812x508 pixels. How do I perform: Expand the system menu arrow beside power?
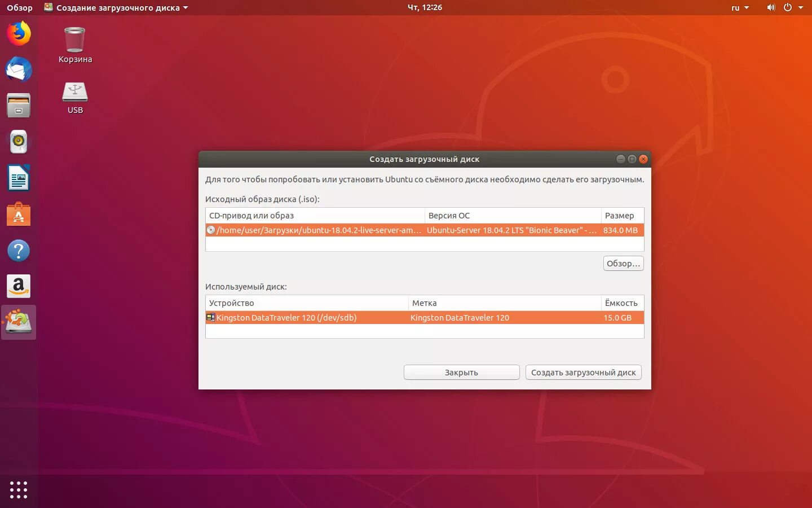(801, 7)
